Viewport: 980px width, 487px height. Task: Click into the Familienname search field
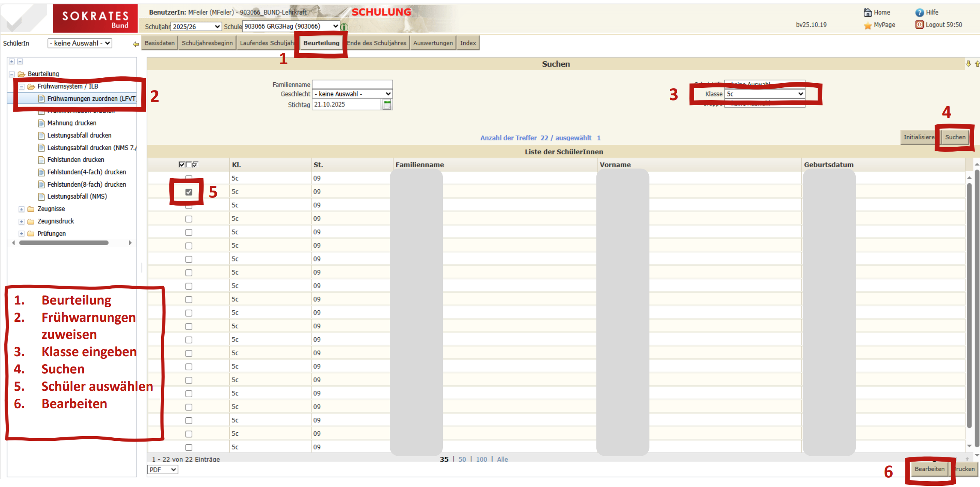click(x=352, y=84)
